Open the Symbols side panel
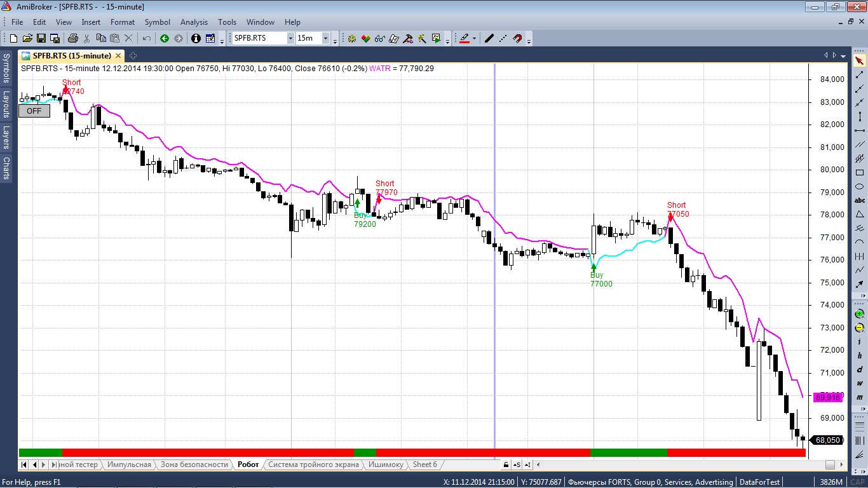The height and width of the screenshot is (488, 868). (x=6, y=68)
